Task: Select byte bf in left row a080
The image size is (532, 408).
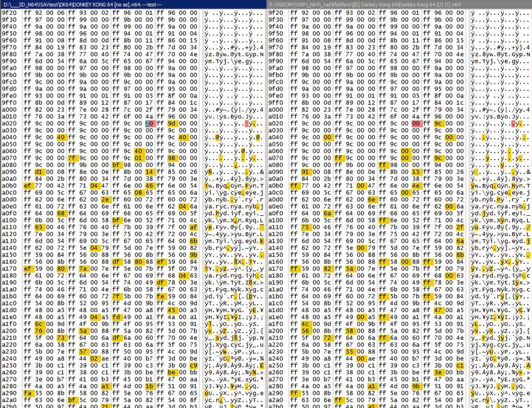Action: click(116, 165)
